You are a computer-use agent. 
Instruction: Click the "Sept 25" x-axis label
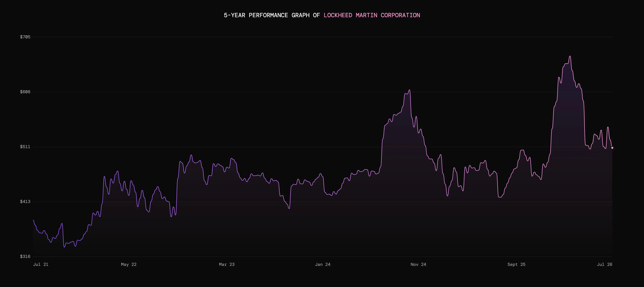pyautogui.click(x=517, y=265)
